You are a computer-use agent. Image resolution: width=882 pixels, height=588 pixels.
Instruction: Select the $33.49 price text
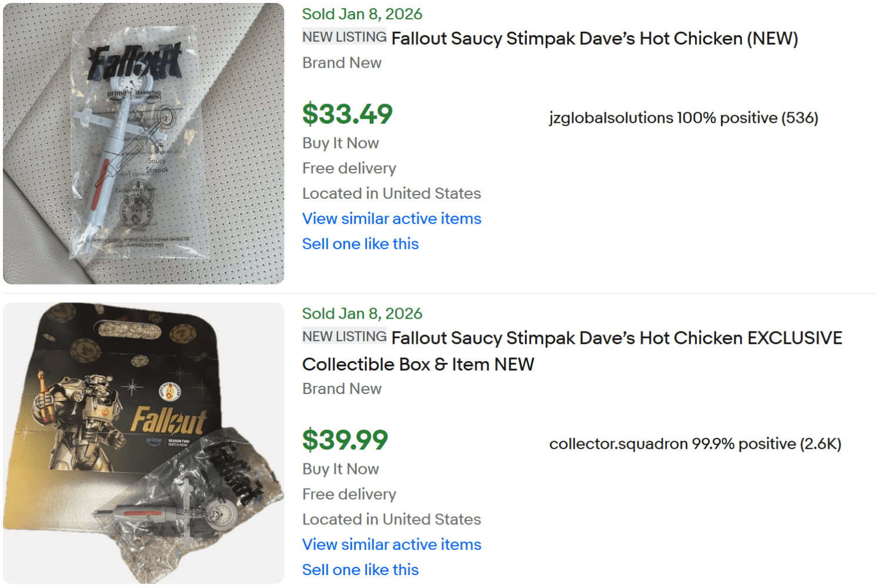[348, 113]
